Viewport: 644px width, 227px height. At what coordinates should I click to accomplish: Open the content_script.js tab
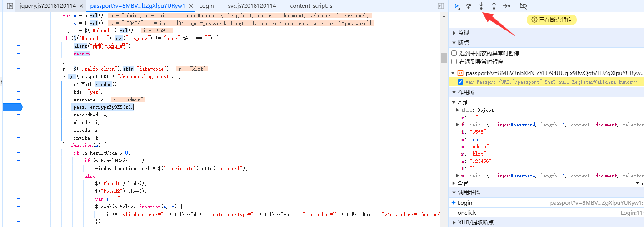[311, 6]
